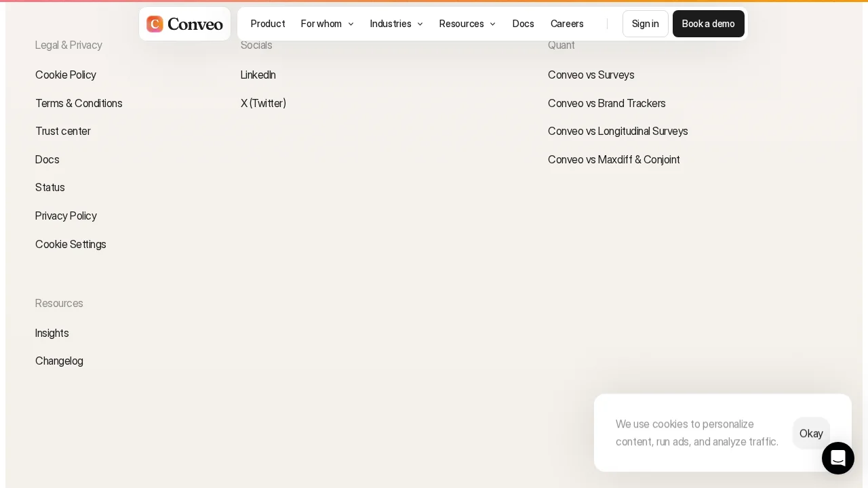Open the Product menu
The height and width of the screenshot is (488, 868).
[x=268, y=24]
